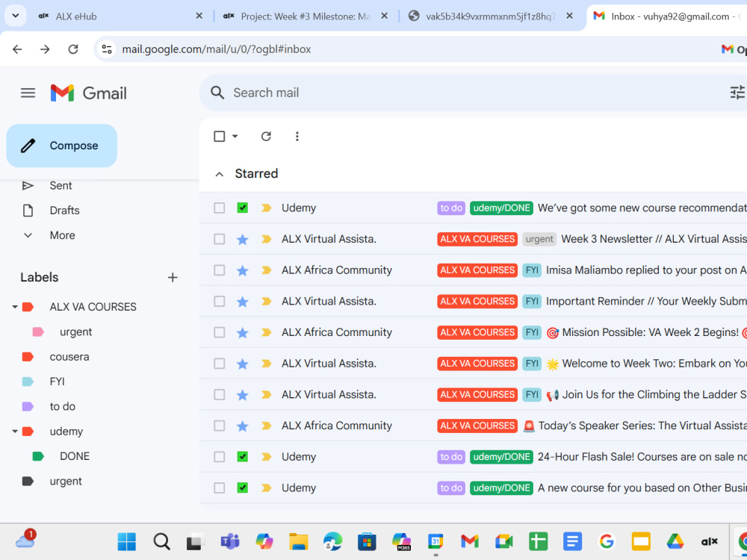The height and width of the screenshot is (560, 747).
Task: Open Google Calendar from the taskbar
Action: (436, 541)
